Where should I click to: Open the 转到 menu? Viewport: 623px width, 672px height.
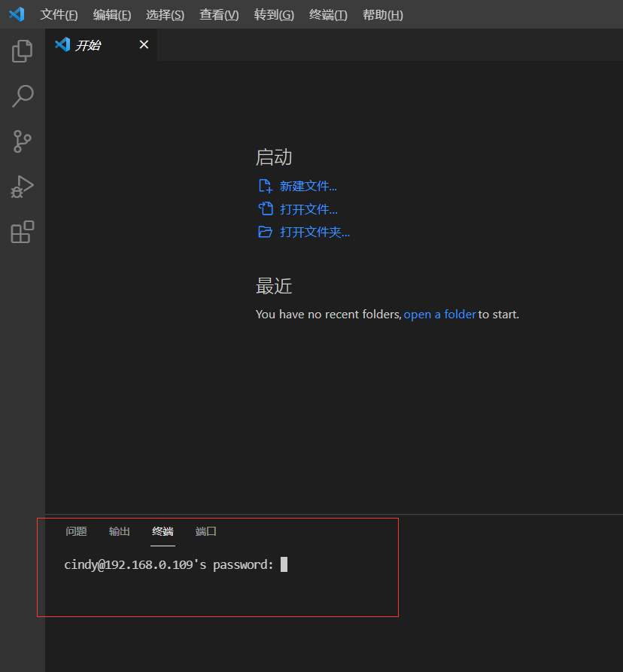click(x=273, y=14)
